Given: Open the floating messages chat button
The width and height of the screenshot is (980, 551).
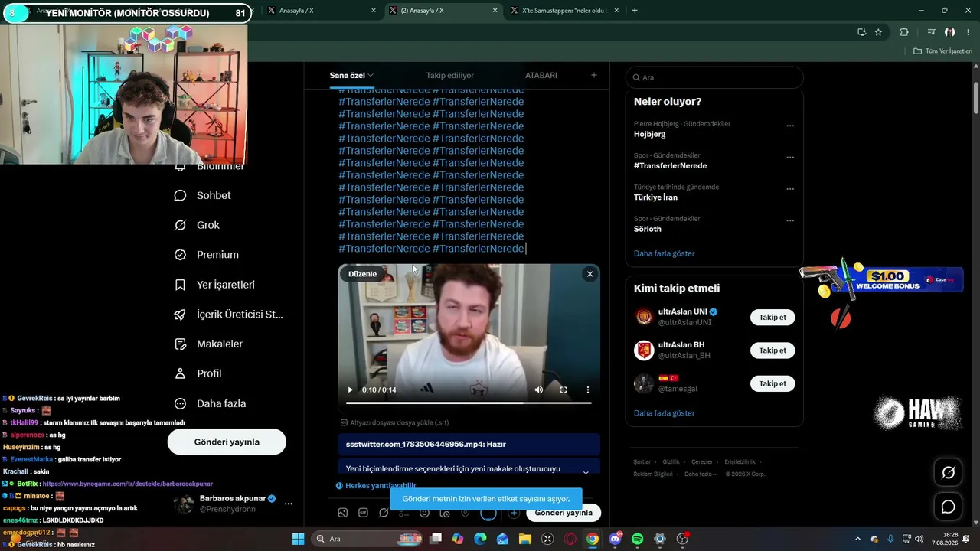Looking at the screenshot, I should point(948,507).
